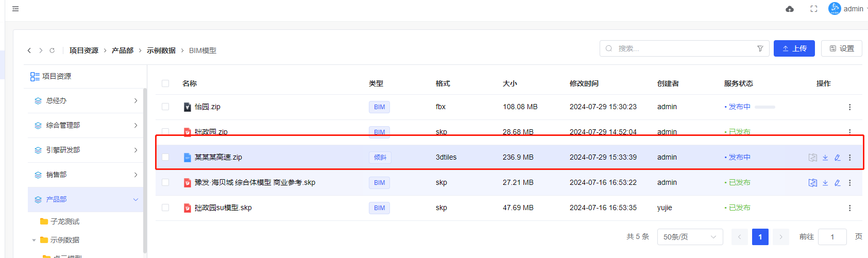
Task: Click the 上传 upload button
Action: tap(794, 48)
